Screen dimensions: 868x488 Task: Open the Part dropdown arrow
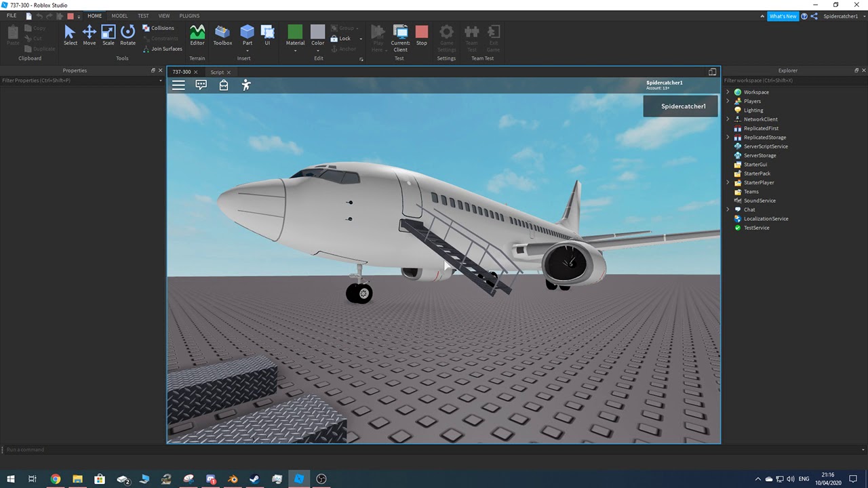(248, 50)
